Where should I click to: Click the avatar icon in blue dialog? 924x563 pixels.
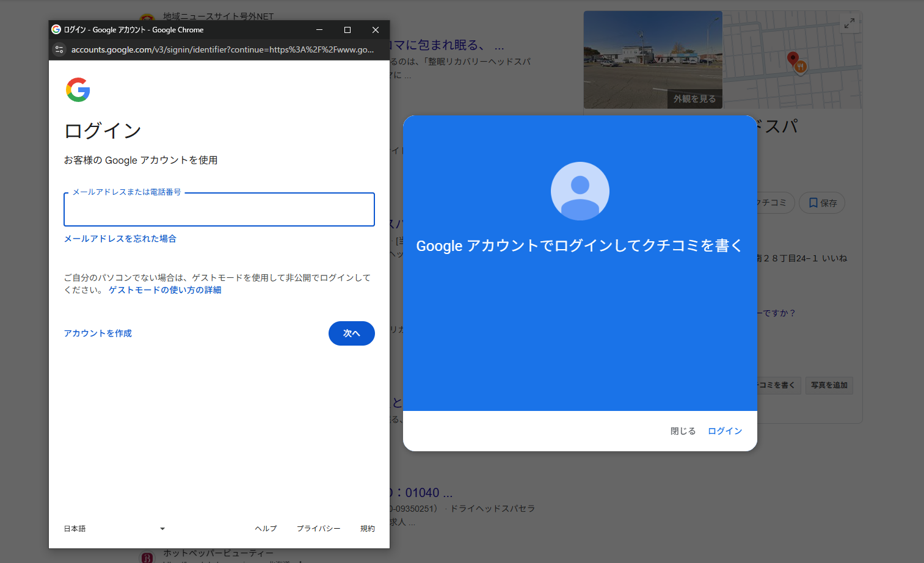click(580, 191)
